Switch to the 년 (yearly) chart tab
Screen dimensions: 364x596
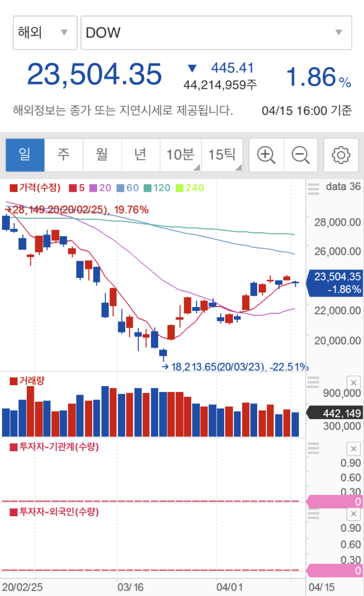pyautogui.click(x=140, y=155)
